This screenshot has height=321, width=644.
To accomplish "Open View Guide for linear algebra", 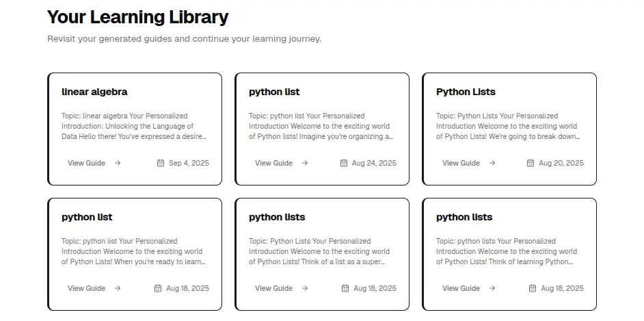I will click(x=86, y=163).
